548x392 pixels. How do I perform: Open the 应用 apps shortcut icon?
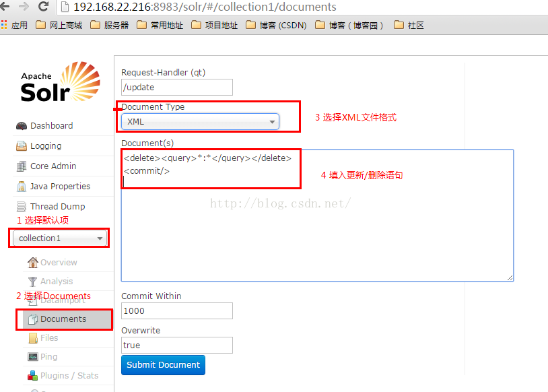(4, 25)
